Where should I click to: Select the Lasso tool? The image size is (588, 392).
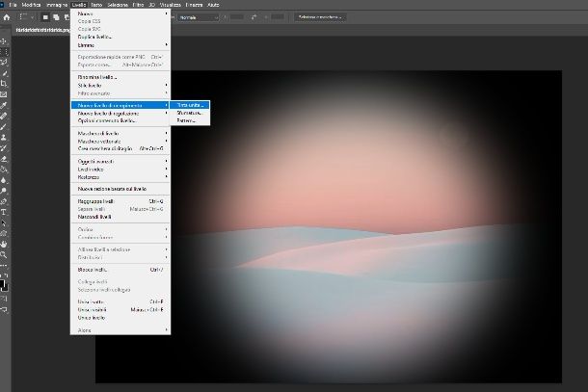tap(4, 63)
